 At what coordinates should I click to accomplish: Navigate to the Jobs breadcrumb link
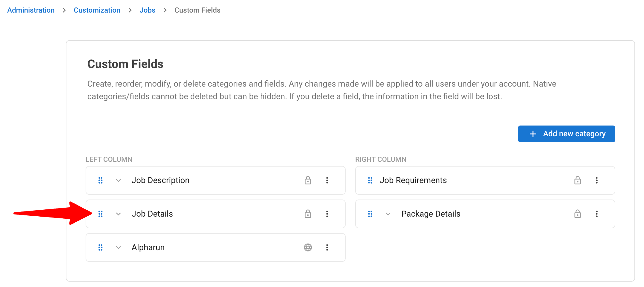point(148,10)
